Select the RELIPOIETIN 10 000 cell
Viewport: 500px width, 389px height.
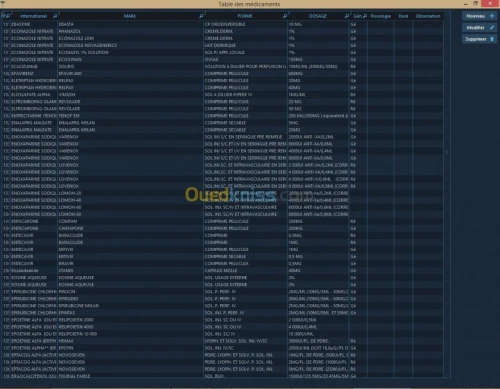130,334
